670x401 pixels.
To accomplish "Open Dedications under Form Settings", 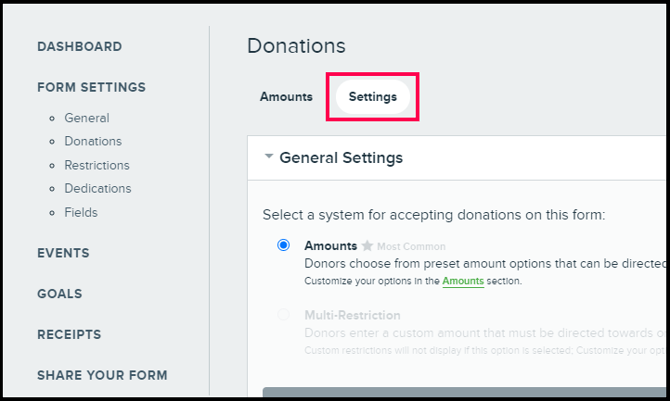I will click(x=98, y=188).
